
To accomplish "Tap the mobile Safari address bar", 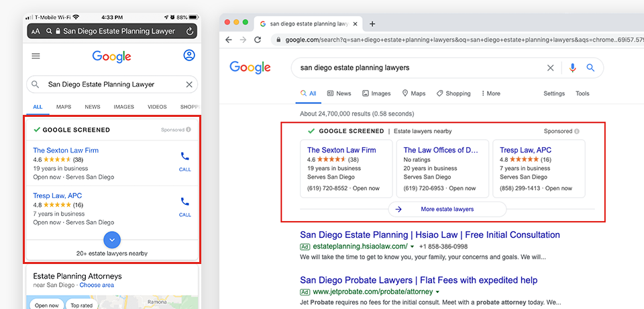I will [112, 32].
